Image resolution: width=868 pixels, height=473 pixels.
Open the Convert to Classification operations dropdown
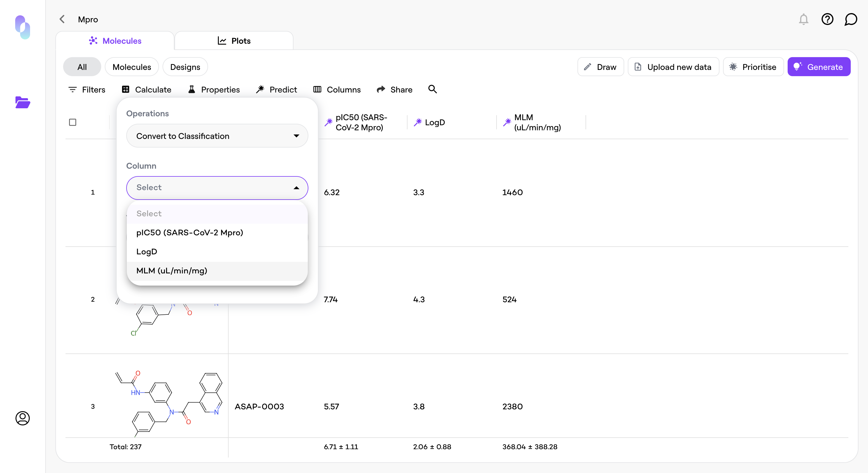pyautogui.click(x=217, y=136)
